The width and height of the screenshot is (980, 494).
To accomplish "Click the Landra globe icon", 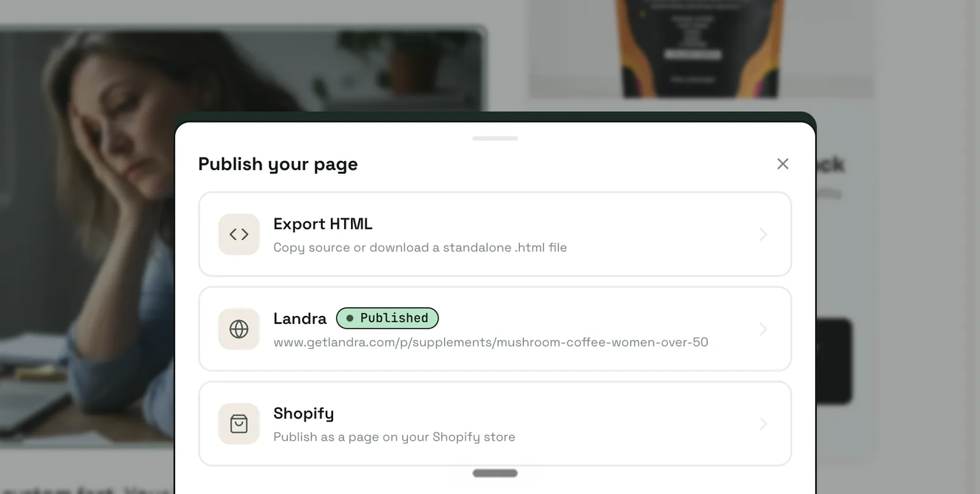I will pos(239,329).
